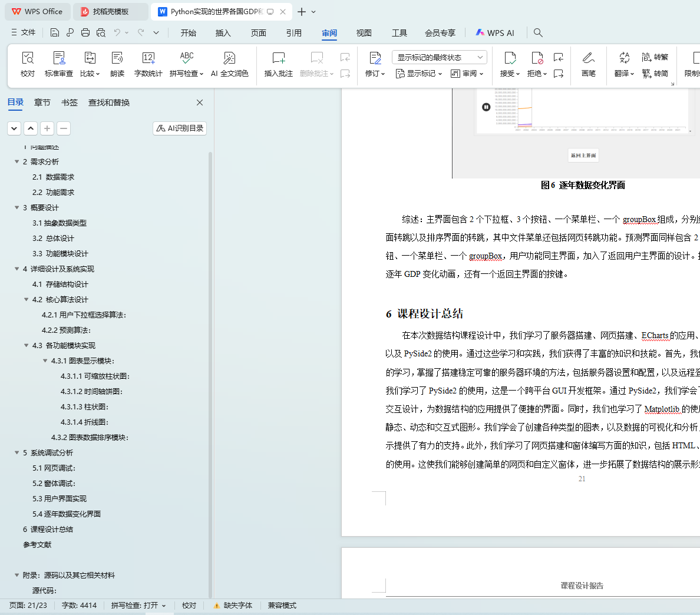Run the 标准审查 standard review
The height and width of the screenshot is (615, 700).
[58, 64]
